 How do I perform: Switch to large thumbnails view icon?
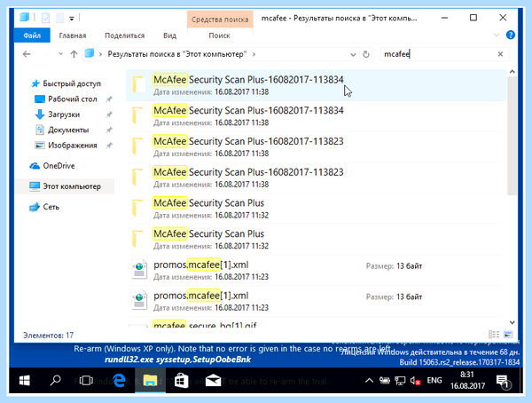[508, 335]
